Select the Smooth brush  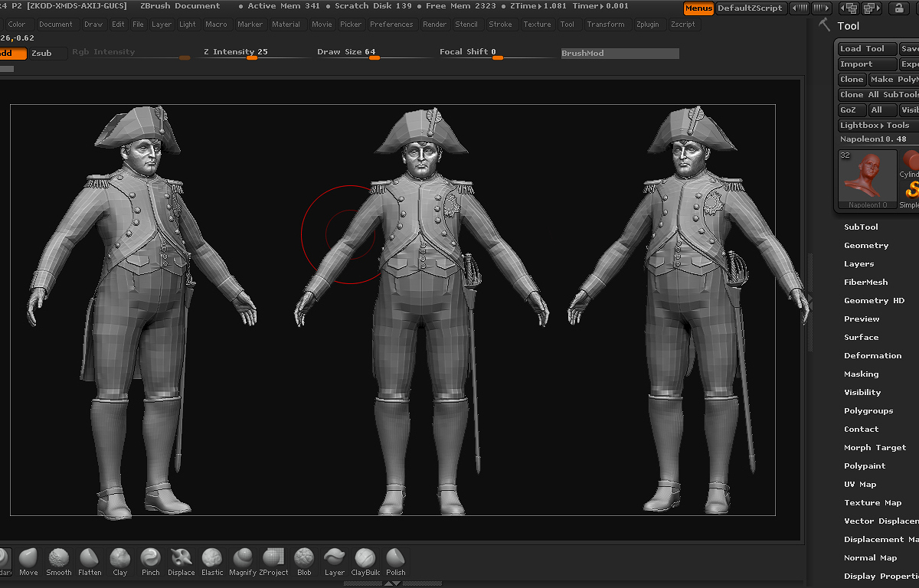coord(59,563)
